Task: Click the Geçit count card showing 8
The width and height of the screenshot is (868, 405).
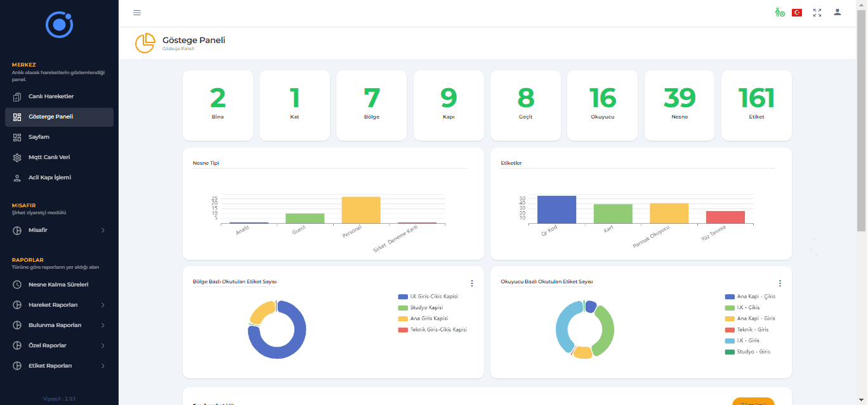Action: click(525, 105)
